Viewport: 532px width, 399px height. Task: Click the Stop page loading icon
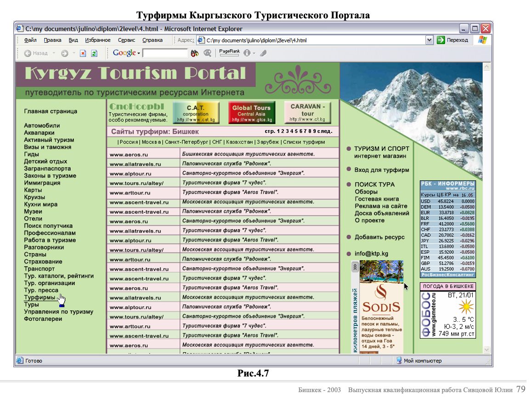[x=83, y=53]
